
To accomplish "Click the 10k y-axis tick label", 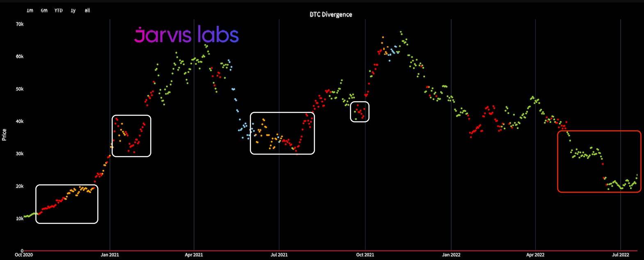I will (20, 219).
